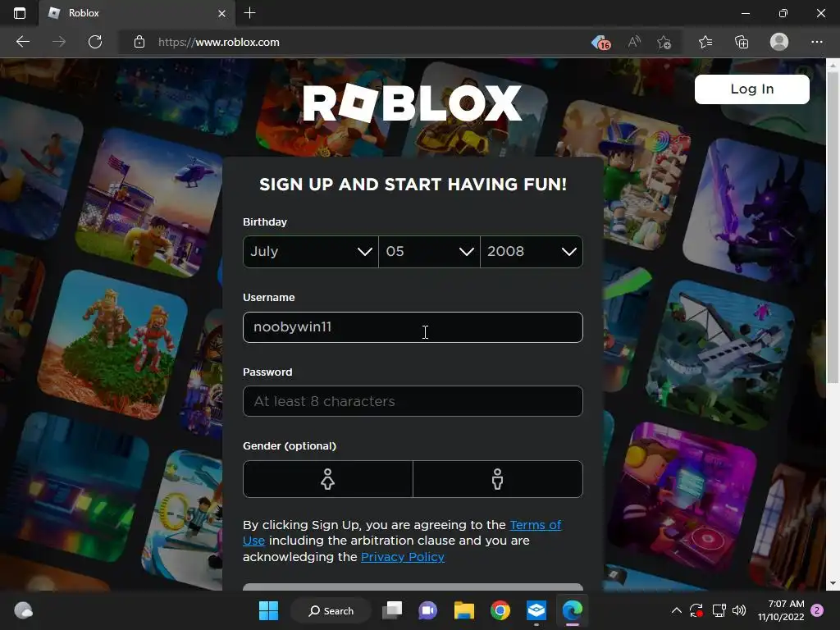Select the female gender option
840x630 pixels.
click(328, 479)
